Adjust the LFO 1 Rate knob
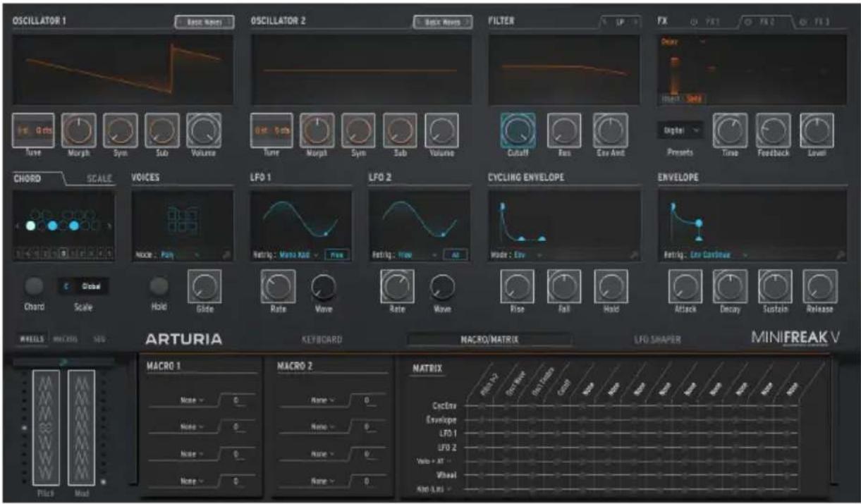 [278, 287]
